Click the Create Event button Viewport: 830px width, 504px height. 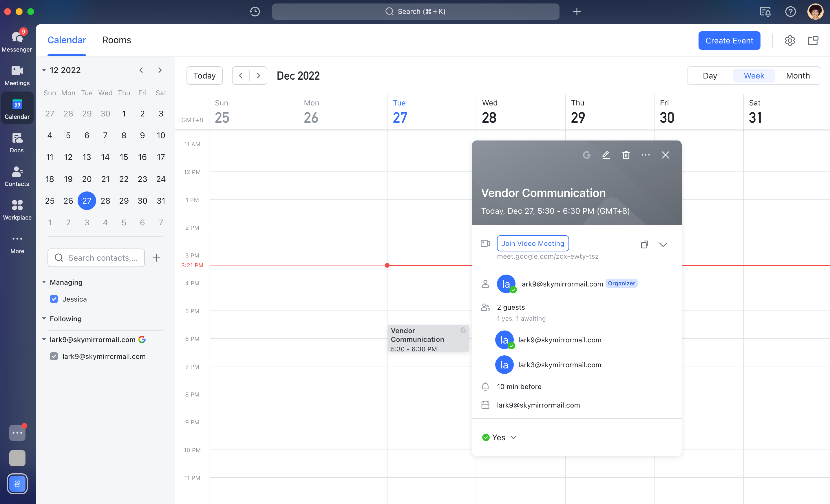729,41
